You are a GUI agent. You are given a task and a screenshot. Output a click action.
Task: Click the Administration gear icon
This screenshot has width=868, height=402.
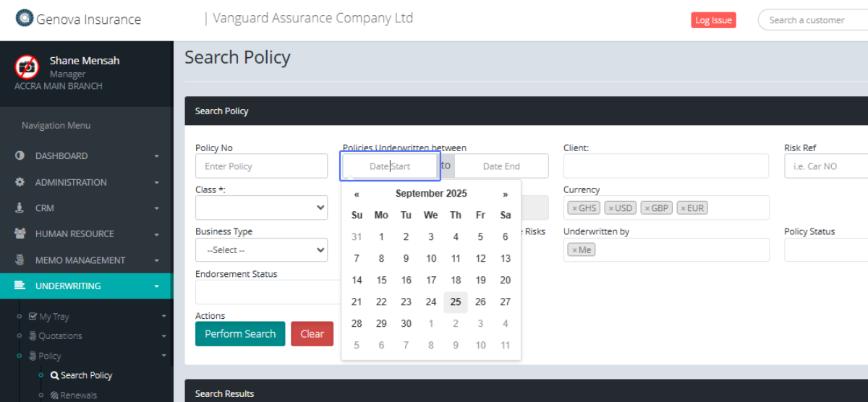point(20,182)
